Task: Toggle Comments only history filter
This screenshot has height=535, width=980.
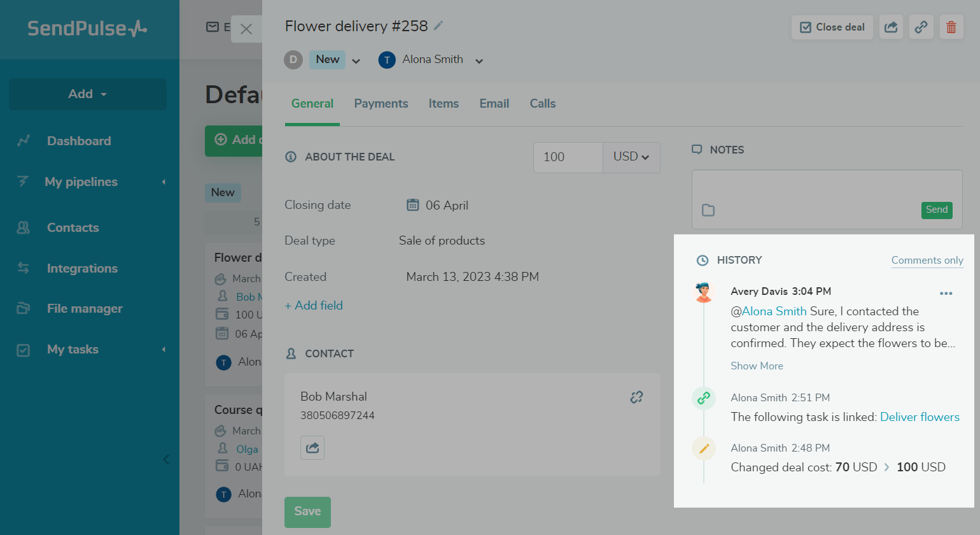Action: [927, 260]
